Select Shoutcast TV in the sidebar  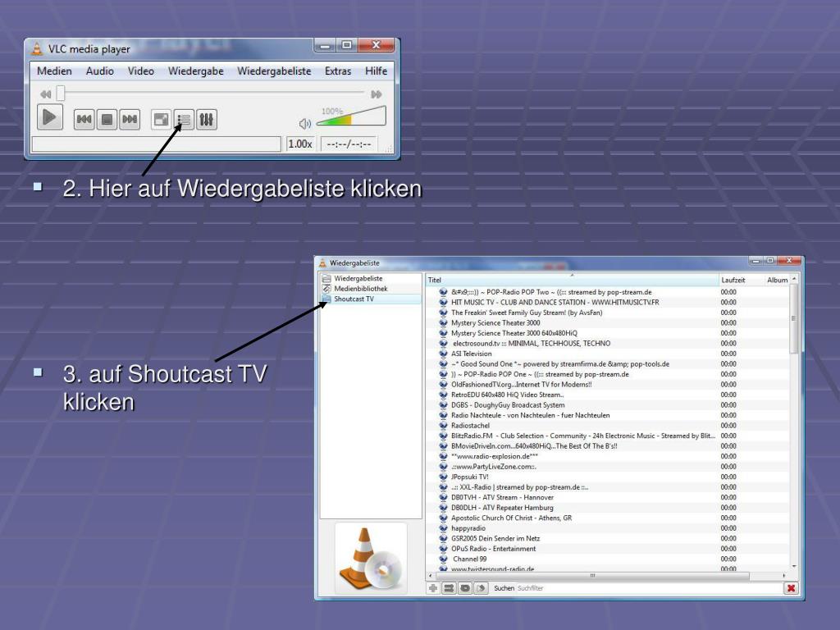tap(371, 299)
